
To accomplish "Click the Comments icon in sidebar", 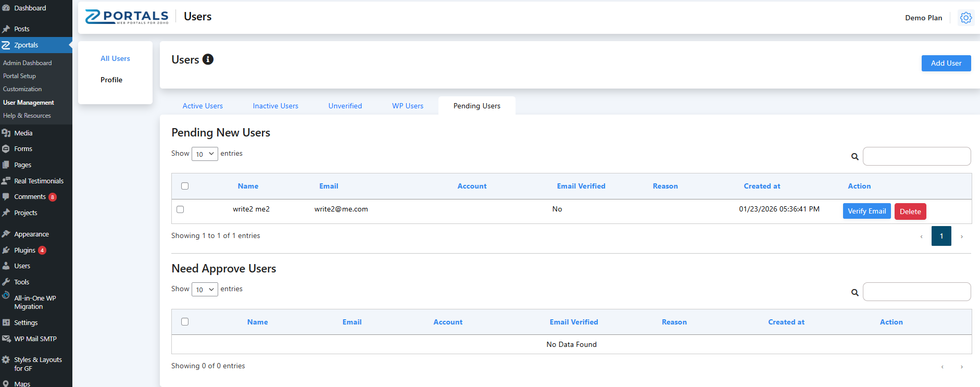I will [6, 197].
